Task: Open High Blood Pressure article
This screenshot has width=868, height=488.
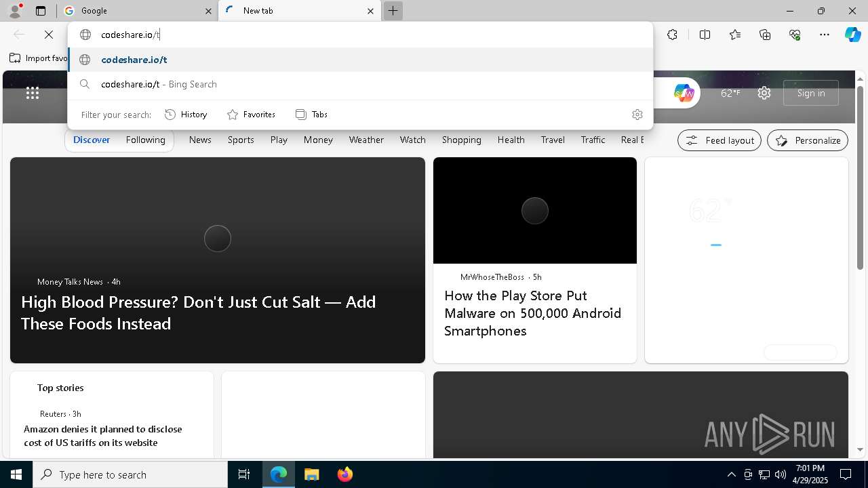Action: [x=198, y=312]
